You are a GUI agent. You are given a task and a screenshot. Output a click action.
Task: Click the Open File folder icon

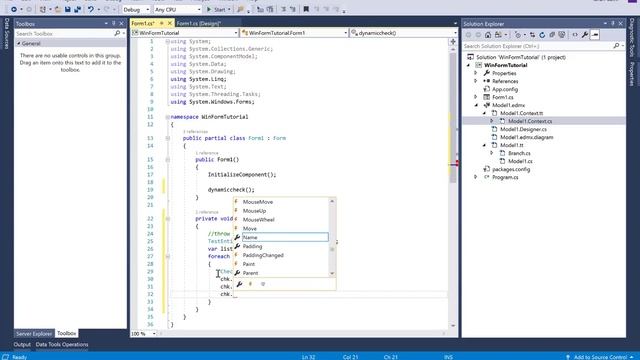click(58, 9)
